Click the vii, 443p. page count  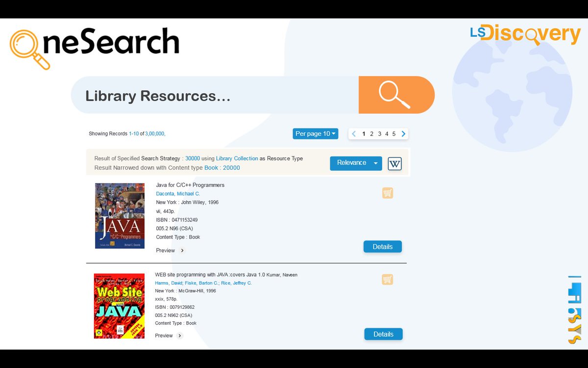pyautogui.click(x=165, y=211)
